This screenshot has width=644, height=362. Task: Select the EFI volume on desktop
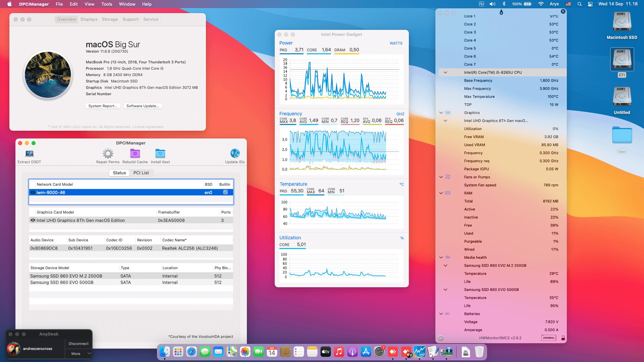pyautogui.click(x=622, y=63)
